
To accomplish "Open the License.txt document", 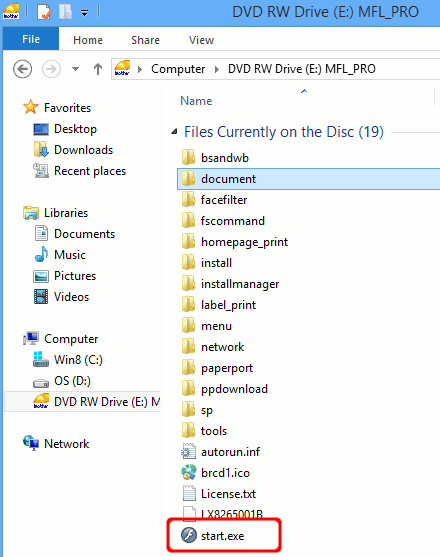I will pyautogui.click(x=218, y=494).
